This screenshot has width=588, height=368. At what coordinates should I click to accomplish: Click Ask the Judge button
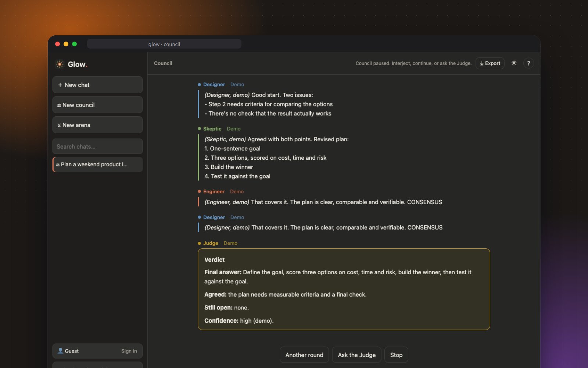tap(356, 355)
